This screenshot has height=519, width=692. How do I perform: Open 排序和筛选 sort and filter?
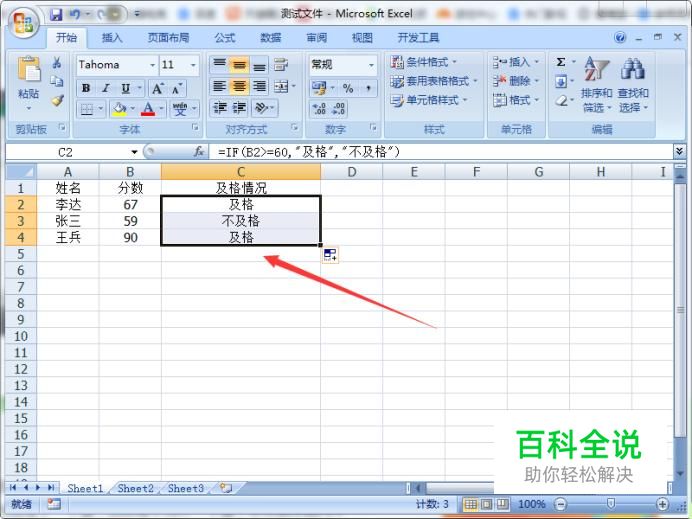click(596, 84)
